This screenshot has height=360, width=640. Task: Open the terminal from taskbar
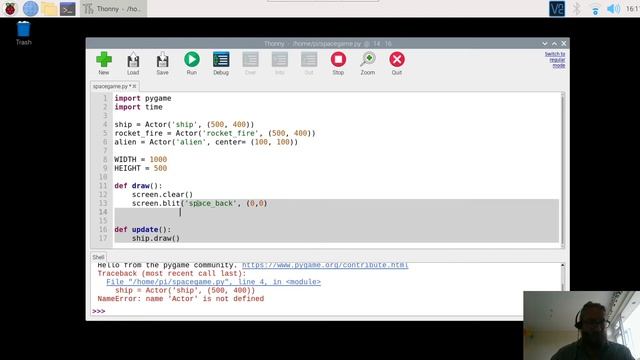point(68,9)
